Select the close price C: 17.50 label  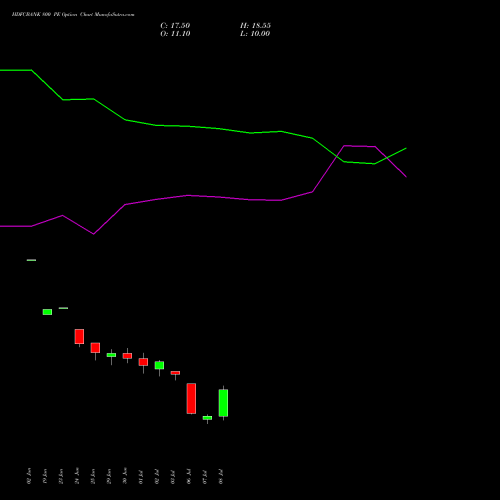point(175,26)
